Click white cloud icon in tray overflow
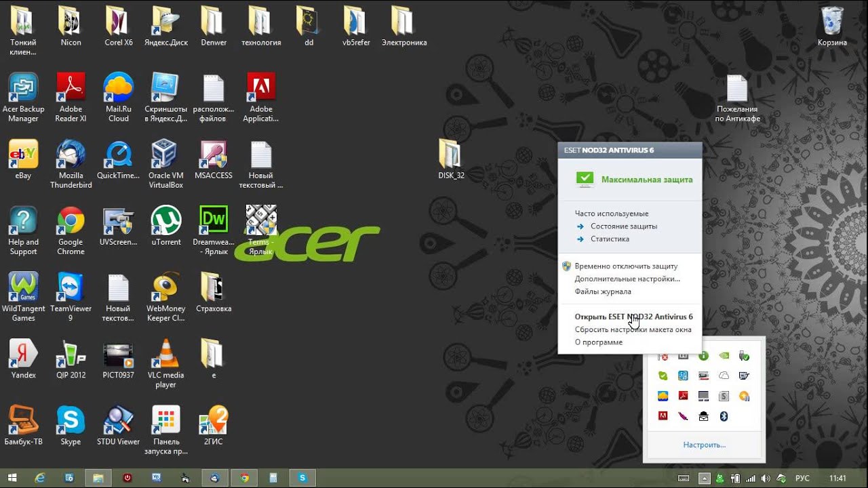868x488 pixels. coord(724,375)
